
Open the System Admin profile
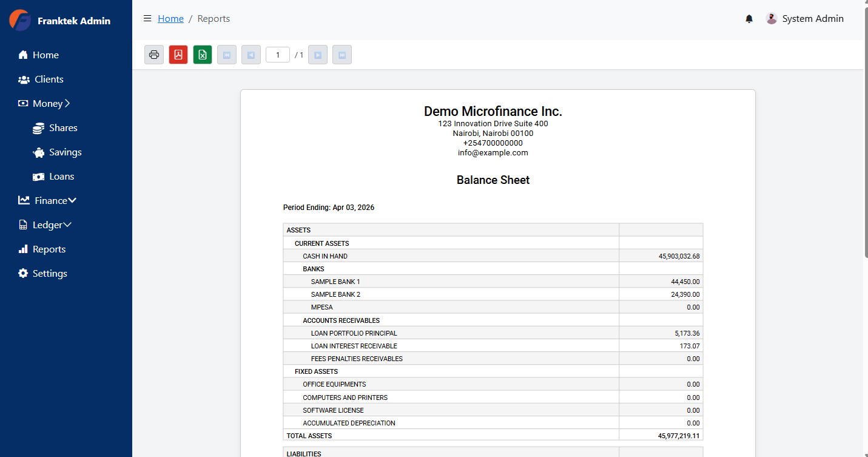(x=805, y=19)
